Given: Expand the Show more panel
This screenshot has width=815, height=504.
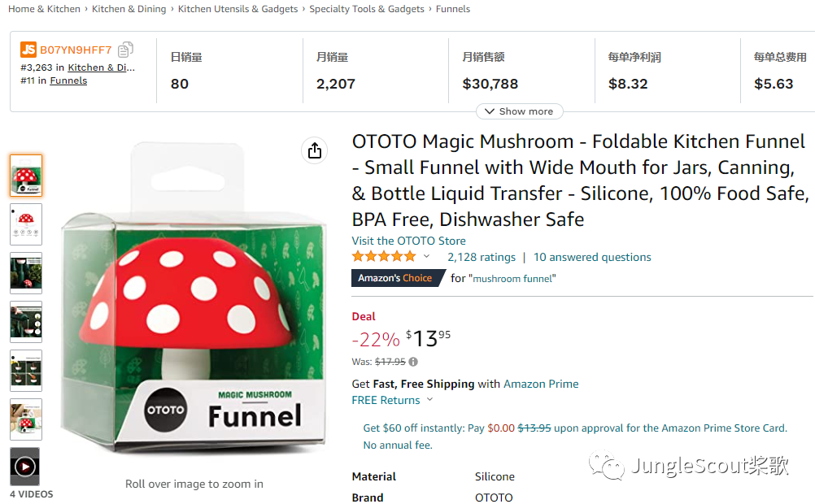Looking at the screenshot, I should [519, 111].
